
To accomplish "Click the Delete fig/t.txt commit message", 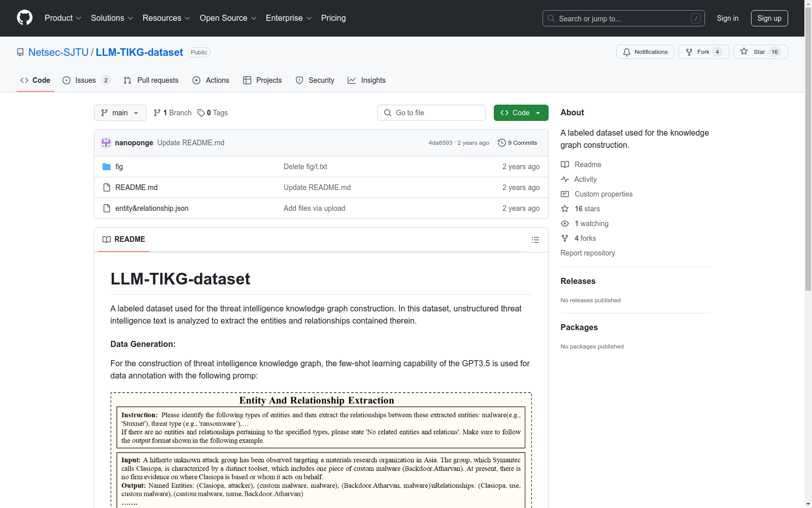I will (x=306, y=167).
